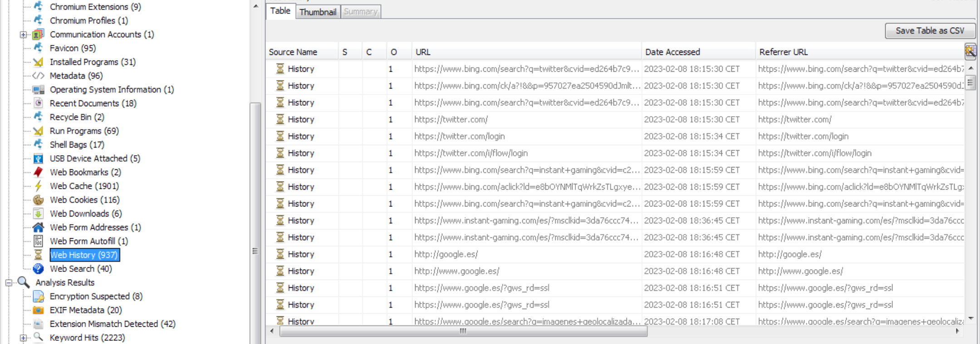Click Save Table as CSV button
980x344 pixels.
930,30
